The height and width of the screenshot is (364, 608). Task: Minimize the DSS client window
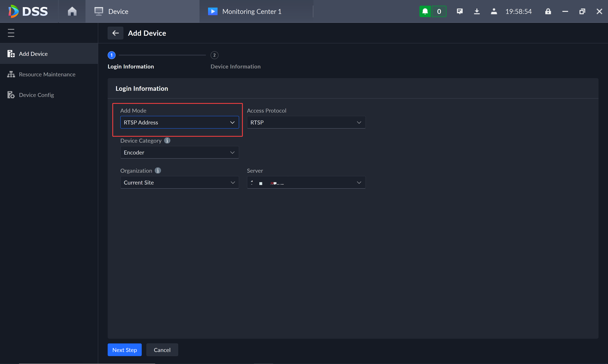565,11
